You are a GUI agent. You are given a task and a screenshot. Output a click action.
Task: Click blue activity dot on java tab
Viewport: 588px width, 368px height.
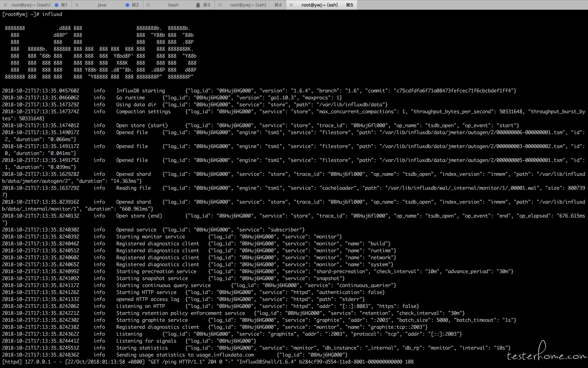(127, 5)
